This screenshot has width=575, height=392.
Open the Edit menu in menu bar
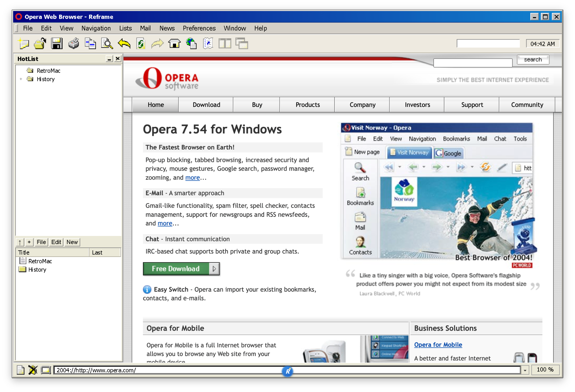coord(46,28)
